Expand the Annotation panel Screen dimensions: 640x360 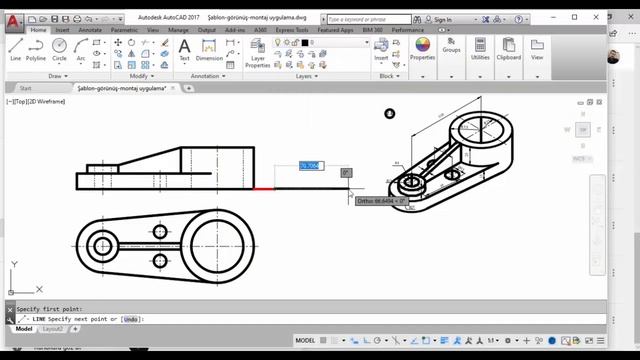pos(208,76)
